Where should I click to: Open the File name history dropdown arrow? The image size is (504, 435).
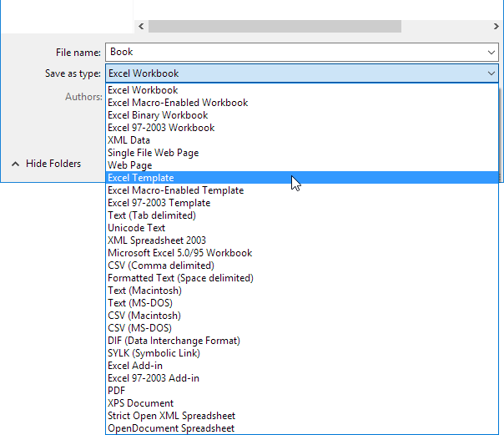coord(491,53)
